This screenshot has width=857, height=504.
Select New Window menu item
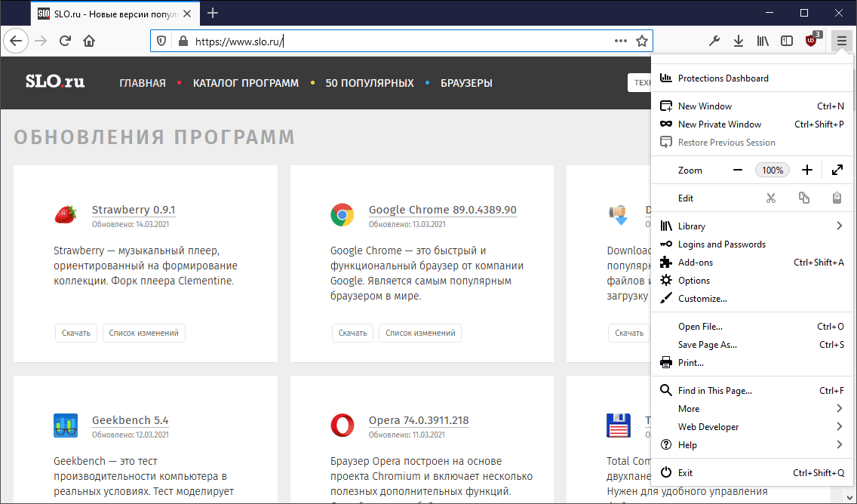[751, 106]
